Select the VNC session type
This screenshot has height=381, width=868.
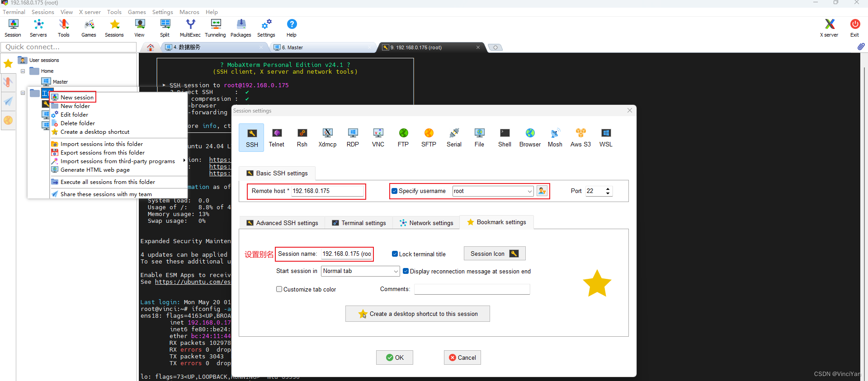click(x=378, y=138)
